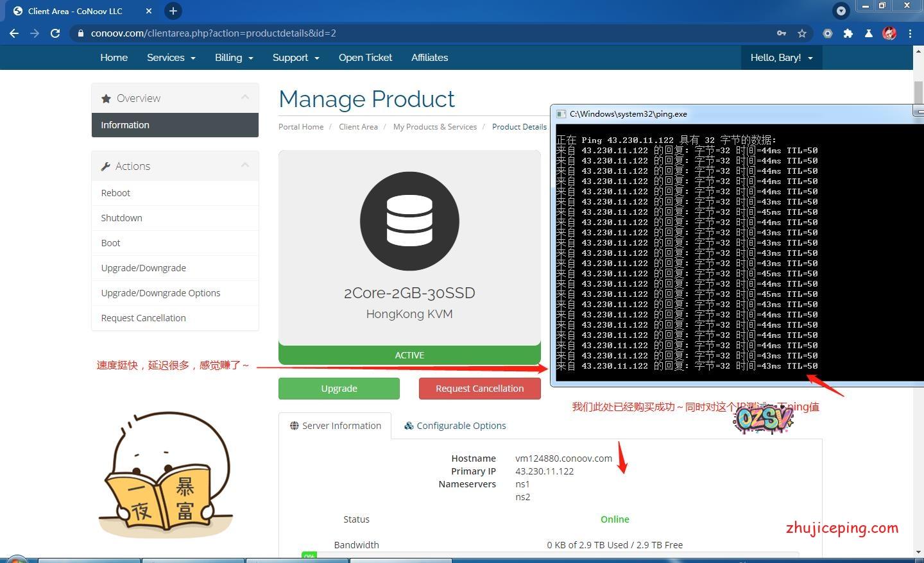Open the Billing dropdown menu
The width and height of the screenshot is (924, 563).
click(x=234, y=58)
